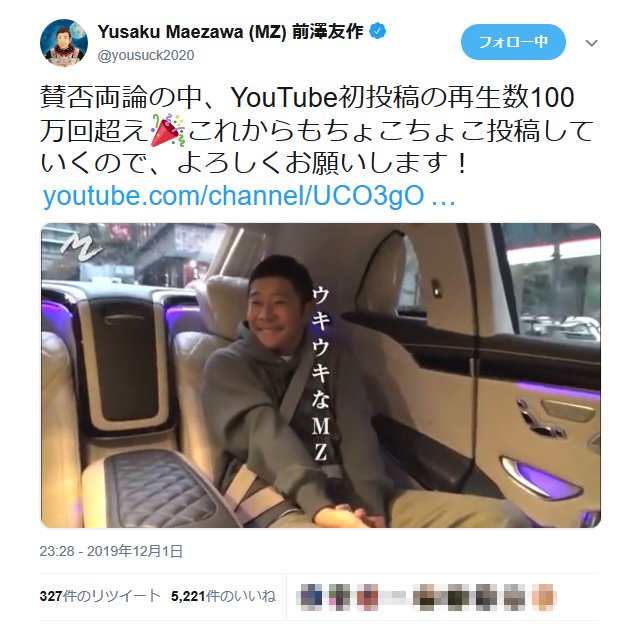Screen dimensions: 640x630
Task: Click the tweet text 賛否両論の中
Action: [121, 98]
